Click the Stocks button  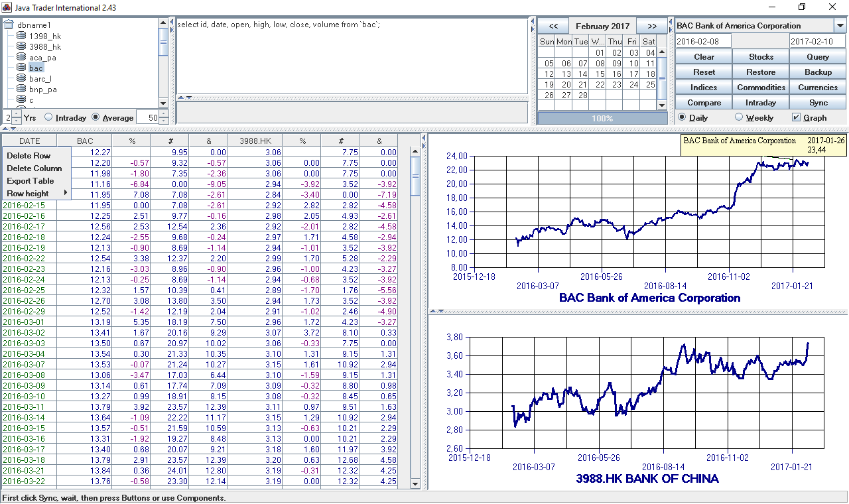click(x=761, y=57)
